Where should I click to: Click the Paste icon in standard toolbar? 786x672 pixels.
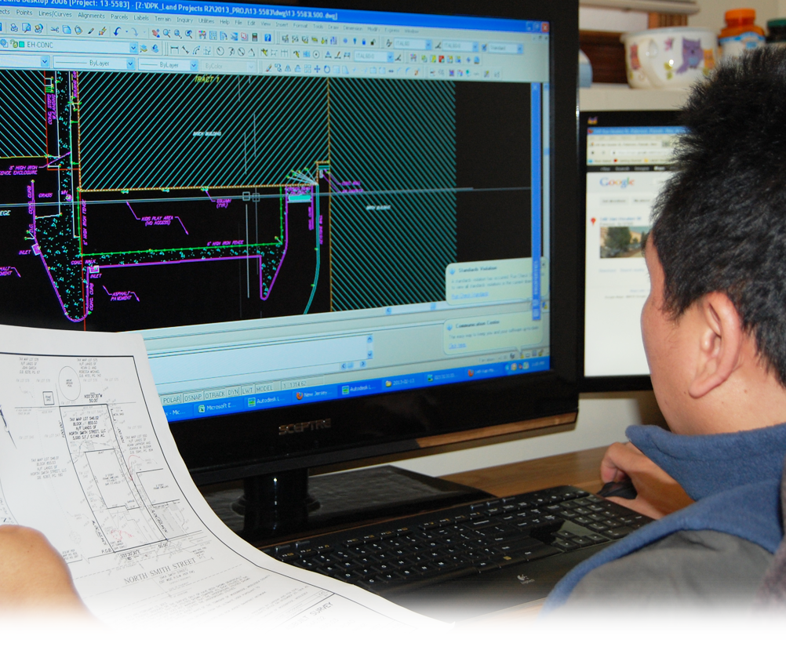click(78, 30)
